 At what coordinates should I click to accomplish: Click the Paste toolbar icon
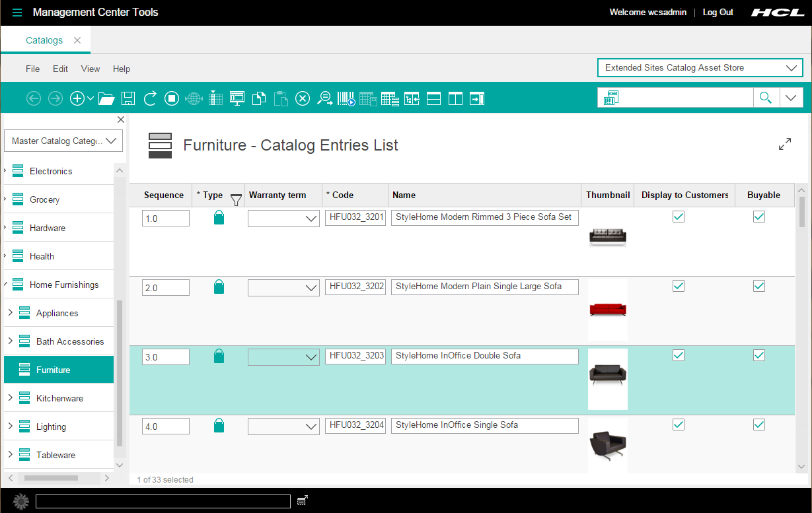click(x=280, y=98)
